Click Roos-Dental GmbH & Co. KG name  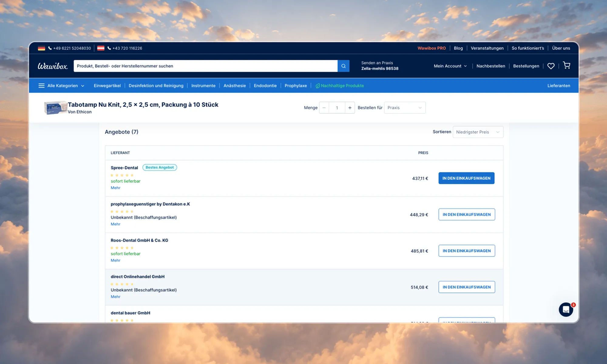(139, 240)
